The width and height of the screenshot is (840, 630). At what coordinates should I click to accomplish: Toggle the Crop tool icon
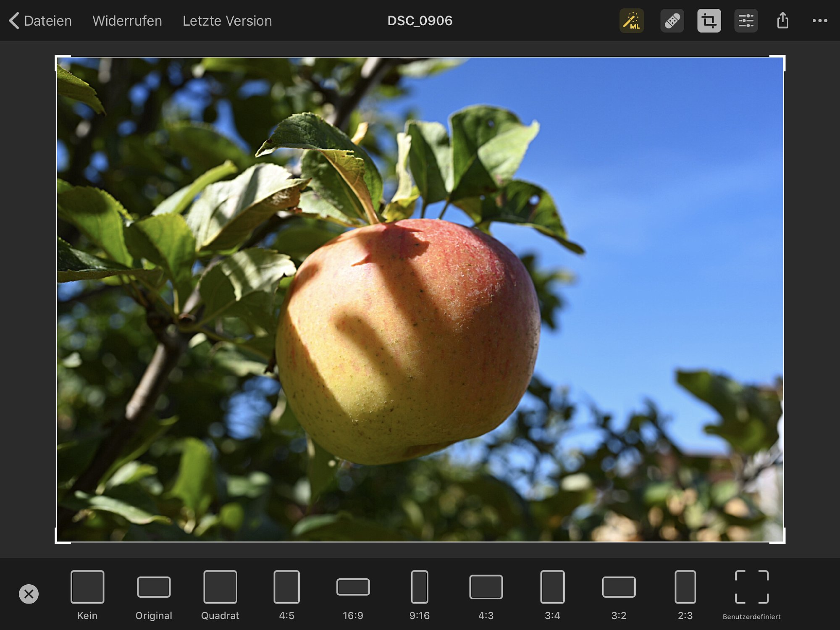[709, 21]
